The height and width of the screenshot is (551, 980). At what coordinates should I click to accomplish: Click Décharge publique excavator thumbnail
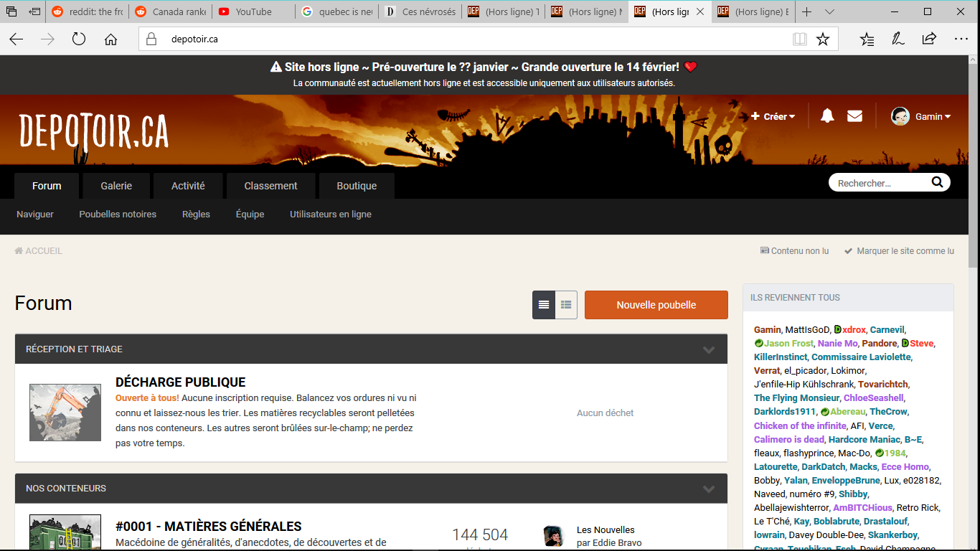[x=65, y=413]
